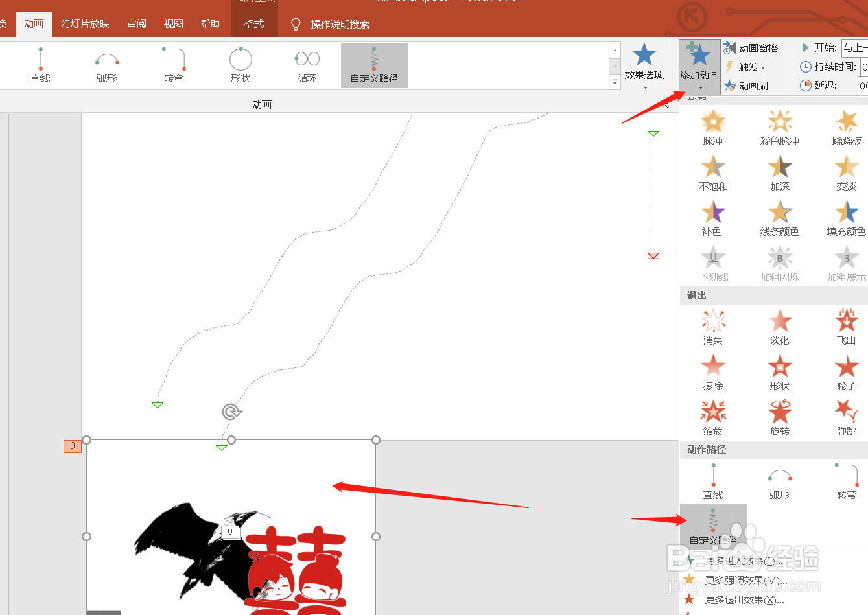Apply the 擦除 exit effect
This screenshot has width=868, height=615.
pyautogui.click(x=713, y=373)
